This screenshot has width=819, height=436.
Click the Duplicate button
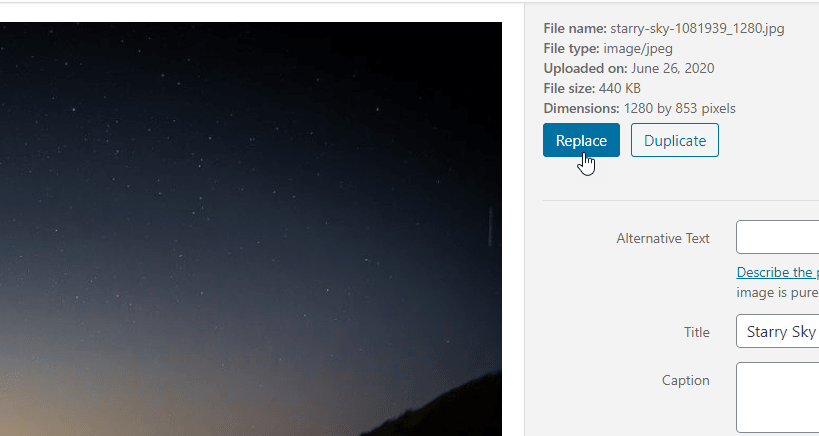(x=675, y=140)
